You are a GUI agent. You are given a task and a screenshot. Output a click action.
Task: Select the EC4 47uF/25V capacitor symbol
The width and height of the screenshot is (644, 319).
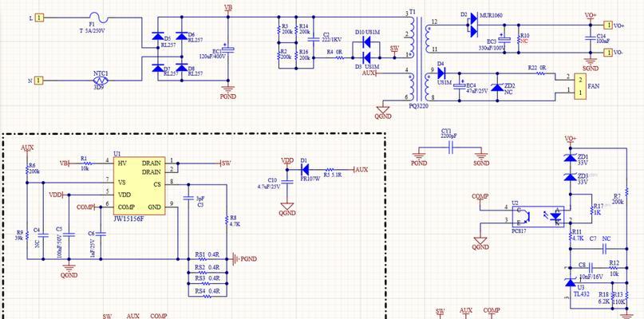tap(460, 86)
